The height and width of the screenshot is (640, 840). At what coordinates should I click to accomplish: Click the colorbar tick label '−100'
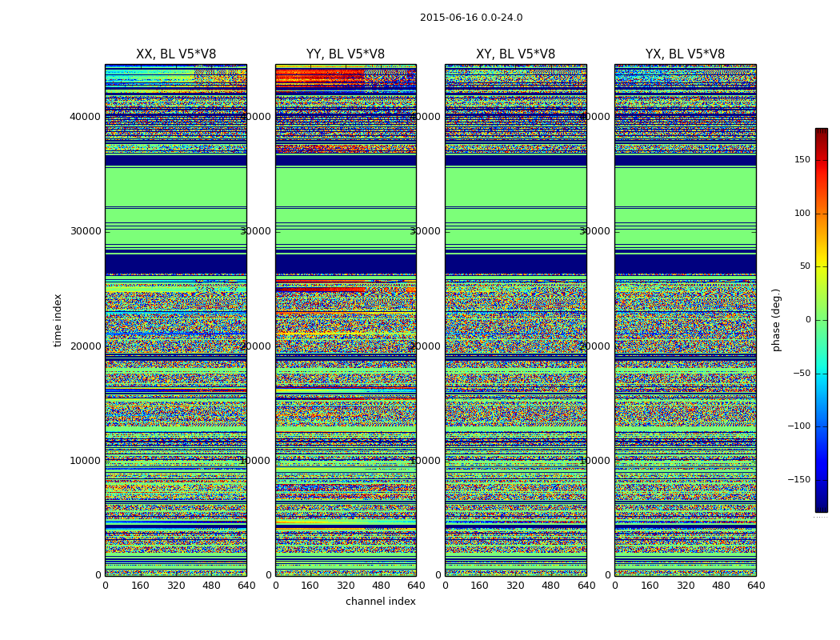click(798, 426)
